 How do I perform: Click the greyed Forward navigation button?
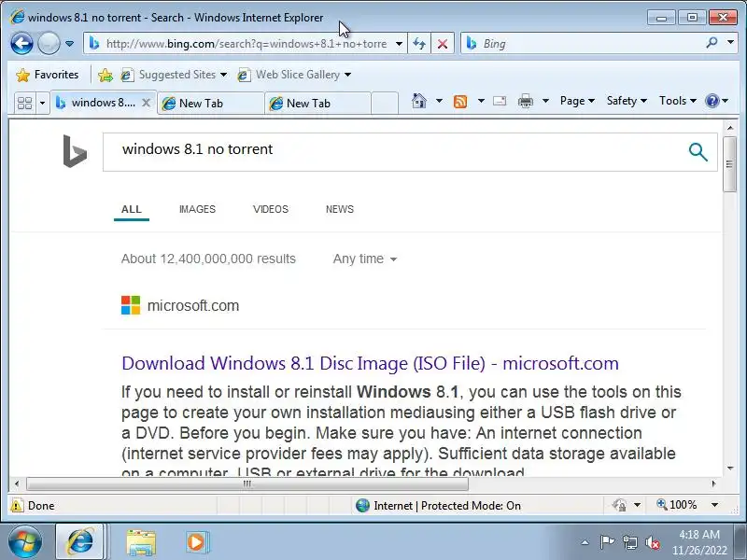(x=49, y=44)
